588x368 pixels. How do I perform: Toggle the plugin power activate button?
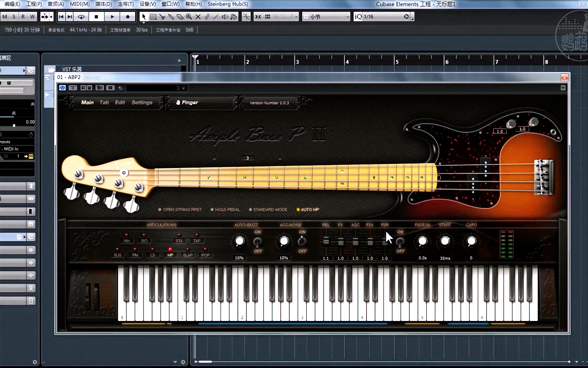click(62, 88)
